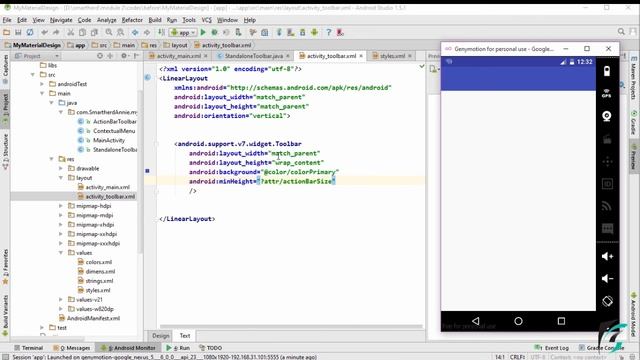The height and width of the screenshot is (360, 640).
Task: Click the colorPrimary gutter color swatch
Action: click(x=147, y=171)
